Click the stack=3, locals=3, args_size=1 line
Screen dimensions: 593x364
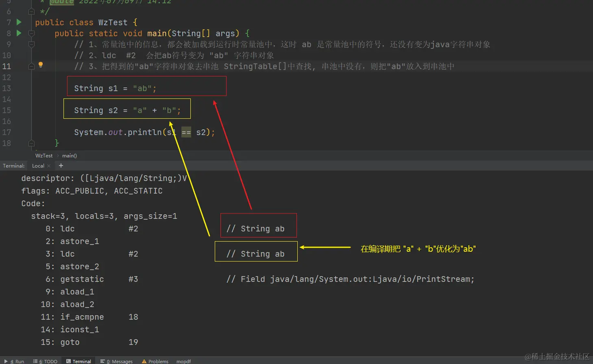104,216
